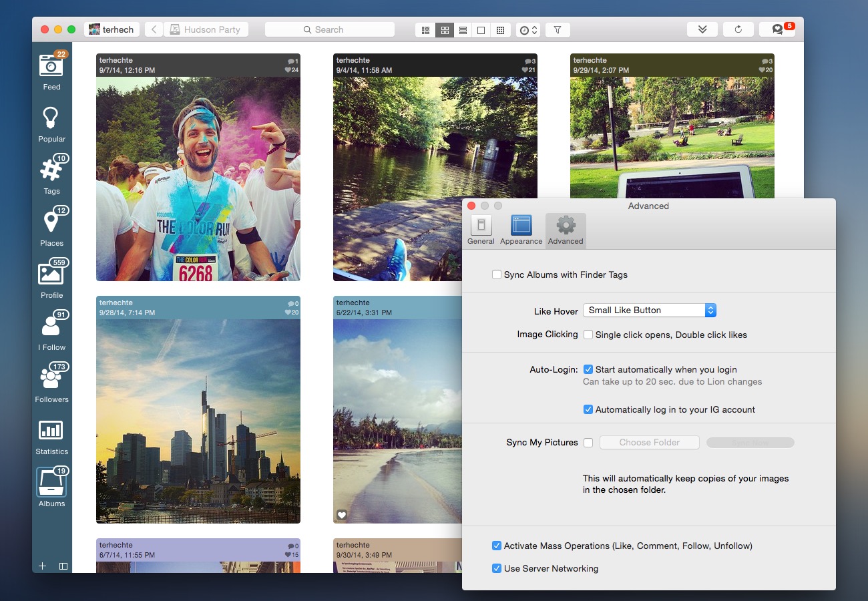Viewport: 868px width, 601px height.
Task: Show the I Follow list
Action: coord(51,331)
